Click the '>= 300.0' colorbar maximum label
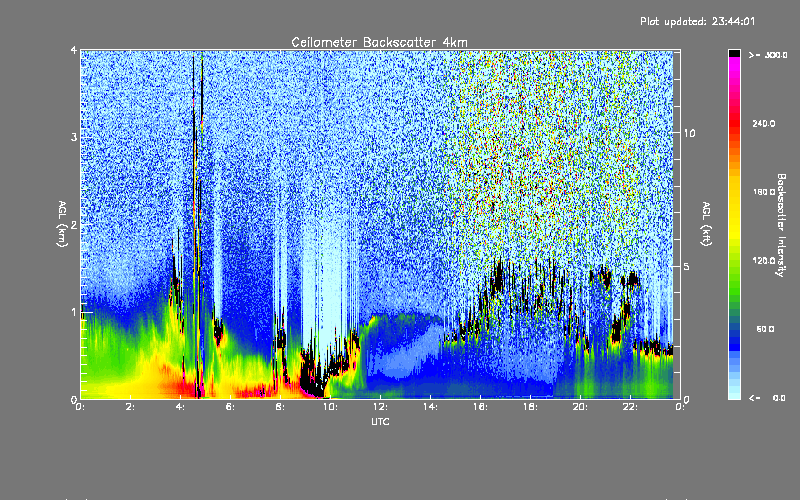The image size is (800, 500). pyautogui.click(x=768, y=55)
